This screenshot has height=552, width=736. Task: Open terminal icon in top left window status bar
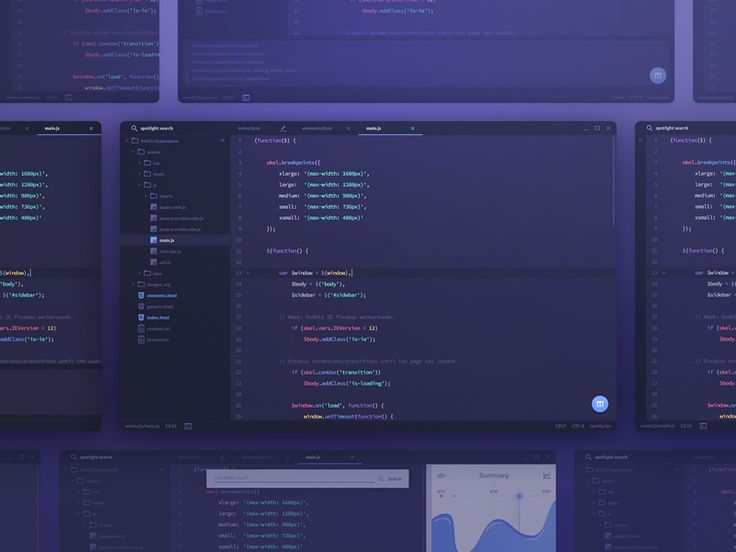pyautogui.click(x=69, y=98)
